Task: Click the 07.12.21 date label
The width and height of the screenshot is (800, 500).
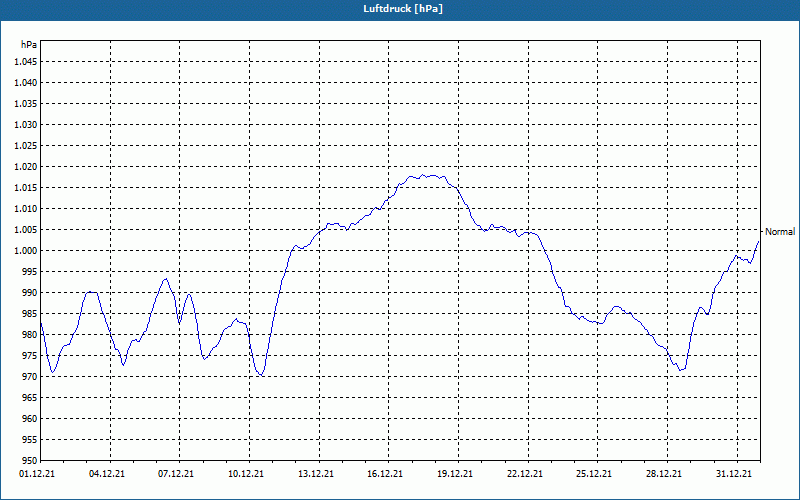Action: [176, 474]
